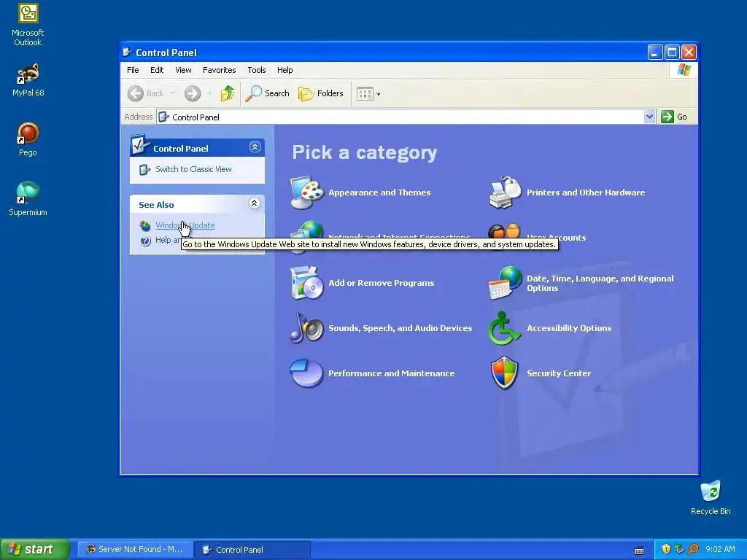Open the Security Center shield icon

(505, 373)
